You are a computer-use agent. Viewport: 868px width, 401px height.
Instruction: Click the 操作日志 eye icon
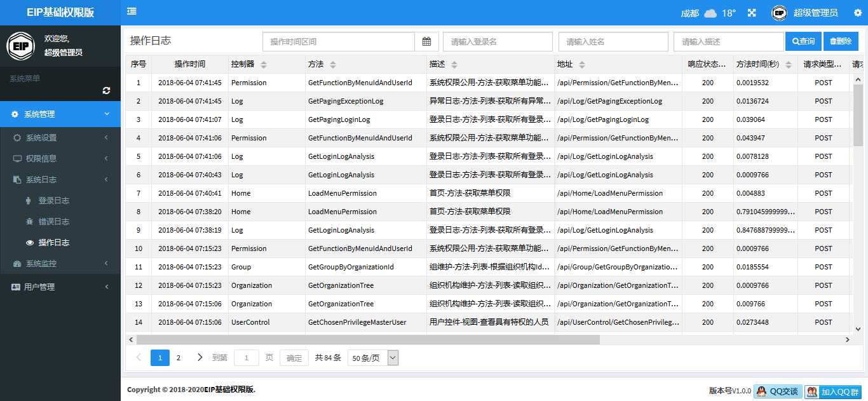(29, 243)
